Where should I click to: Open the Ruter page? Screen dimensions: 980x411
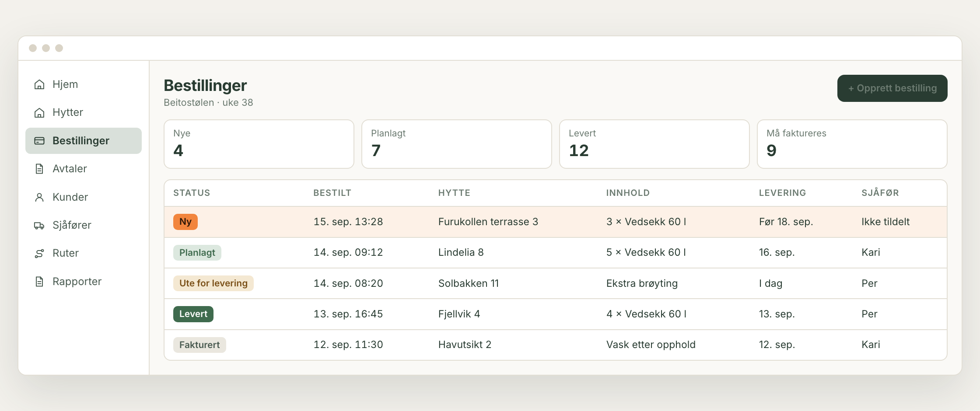point(84,253)
